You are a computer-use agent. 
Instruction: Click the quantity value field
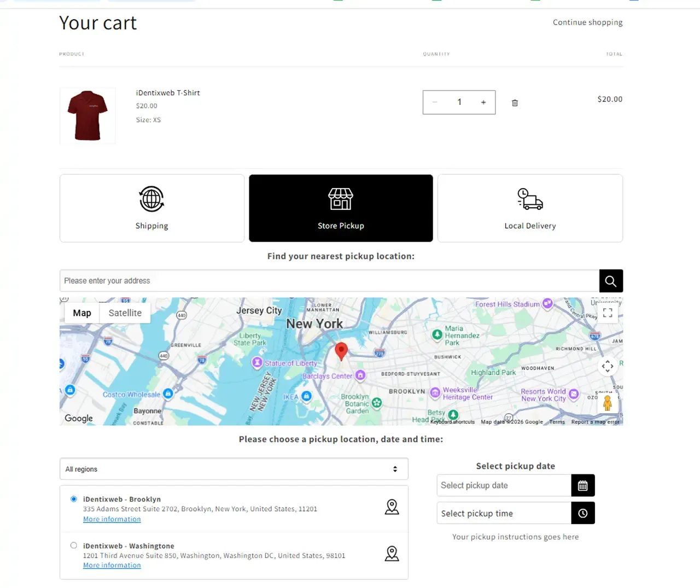(459, 102)
